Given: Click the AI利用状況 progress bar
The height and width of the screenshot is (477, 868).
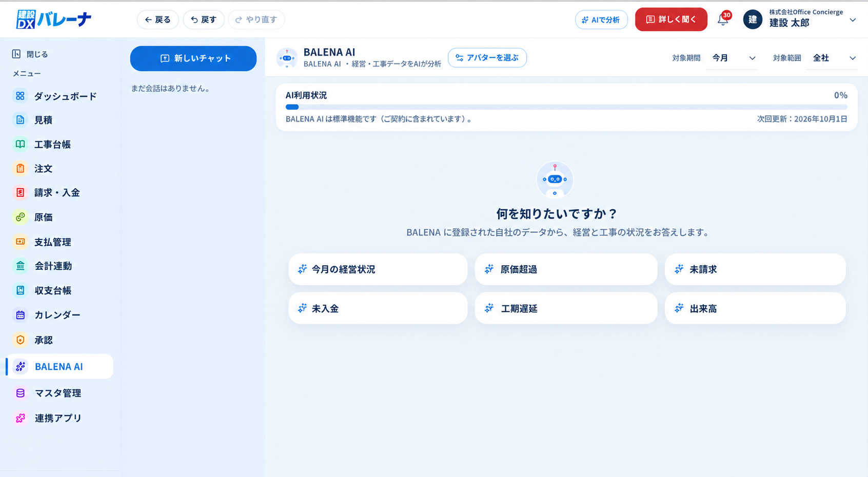Looking at the screenshot, I should pyautogui.click(x=566, y=107).
